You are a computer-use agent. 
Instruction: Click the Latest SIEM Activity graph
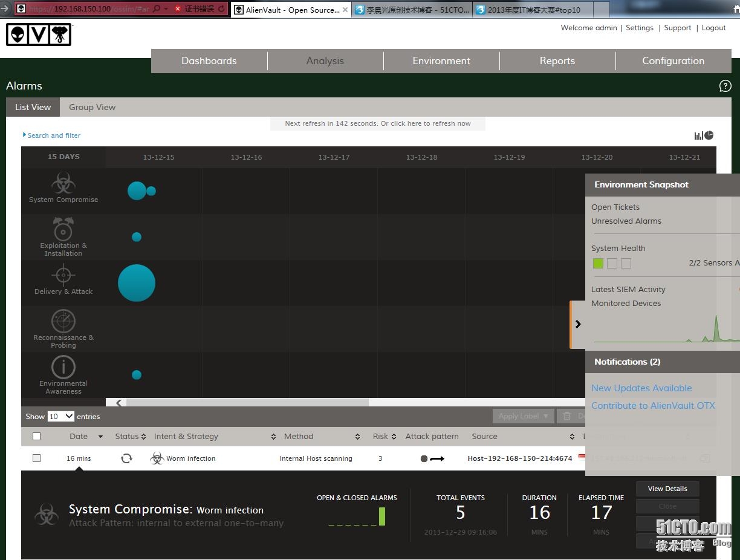click(666, 328)
